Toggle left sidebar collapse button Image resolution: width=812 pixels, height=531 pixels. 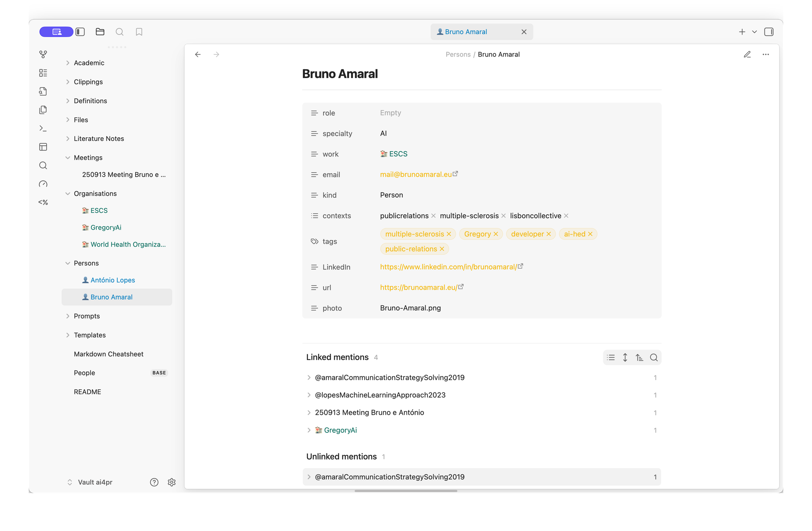[x=80, y=32]
